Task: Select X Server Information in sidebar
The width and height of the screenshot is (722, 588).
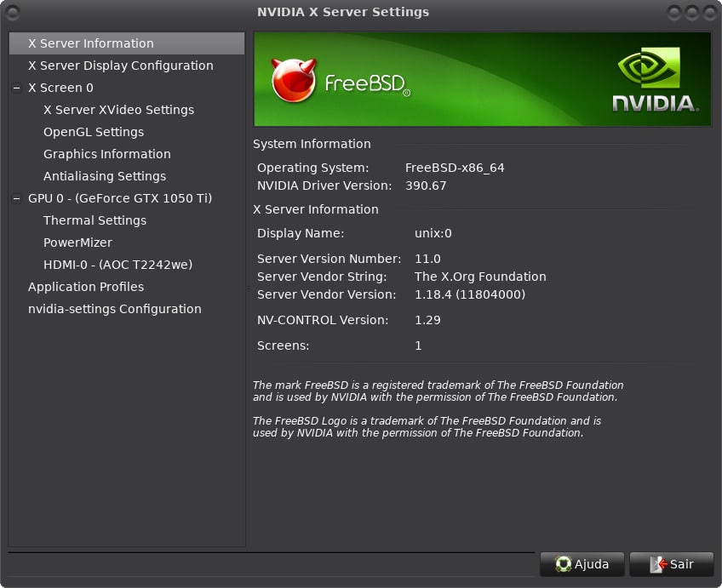Action: tap(91, 43)
